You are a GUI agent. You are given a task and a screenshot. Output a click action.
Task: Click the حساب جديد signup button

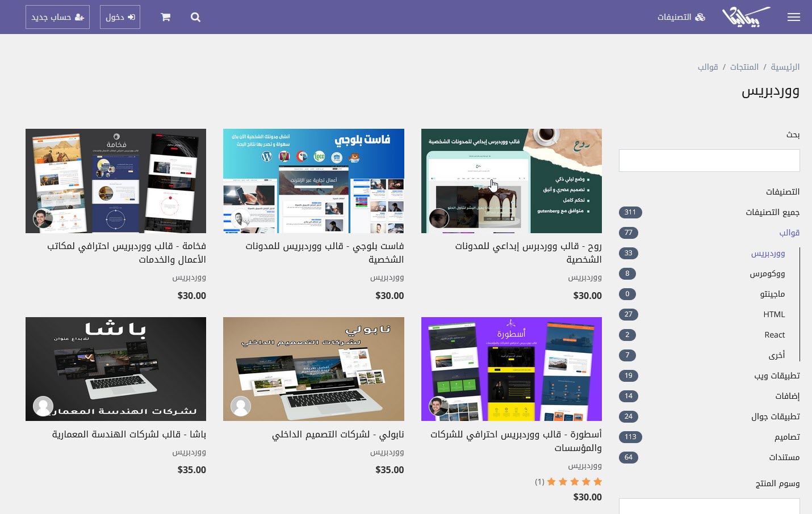(57, 17)
